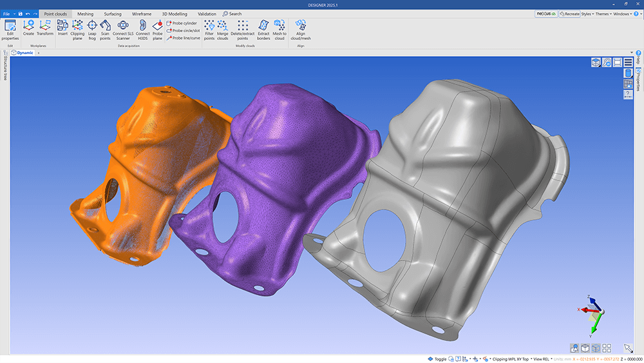Screen dimensions: 644x363
Task: Open Align cloud/mesh tool
Action: pyautogui.click(x=301, y=30)
